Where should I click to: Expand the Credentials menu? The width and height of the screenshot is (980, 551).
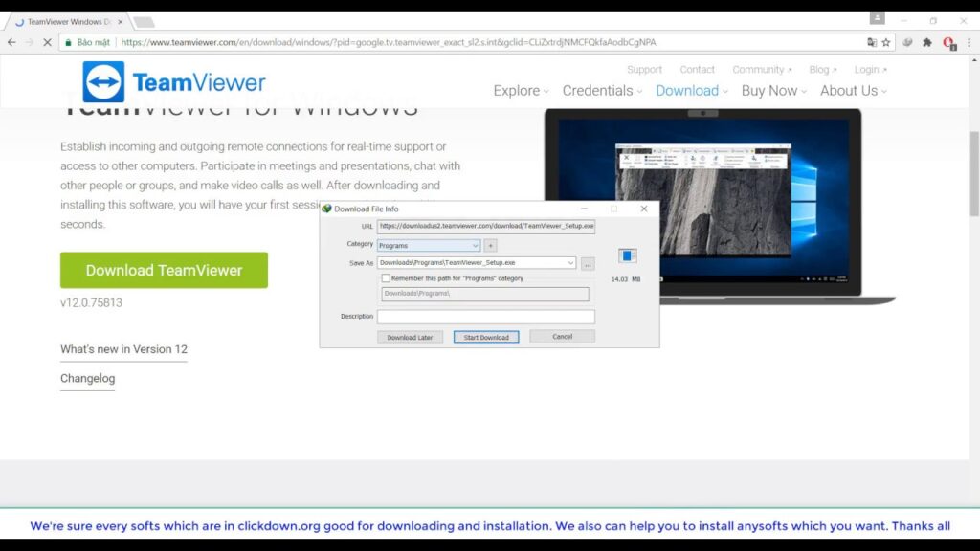(602, 91)
